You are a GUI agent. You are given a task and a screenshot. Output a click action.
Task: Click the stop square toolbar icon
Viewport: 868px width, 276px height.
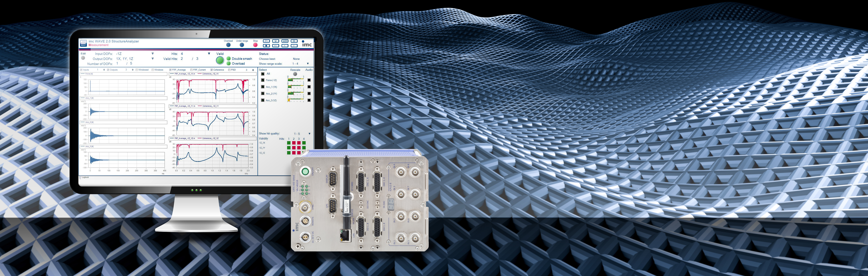click(x=267, y=46)
